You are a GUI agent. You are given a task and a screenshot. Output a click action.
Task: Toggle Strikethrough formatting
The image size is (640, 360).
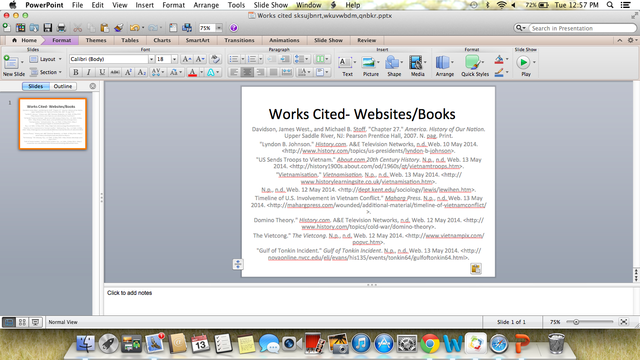tap(115, 72)
